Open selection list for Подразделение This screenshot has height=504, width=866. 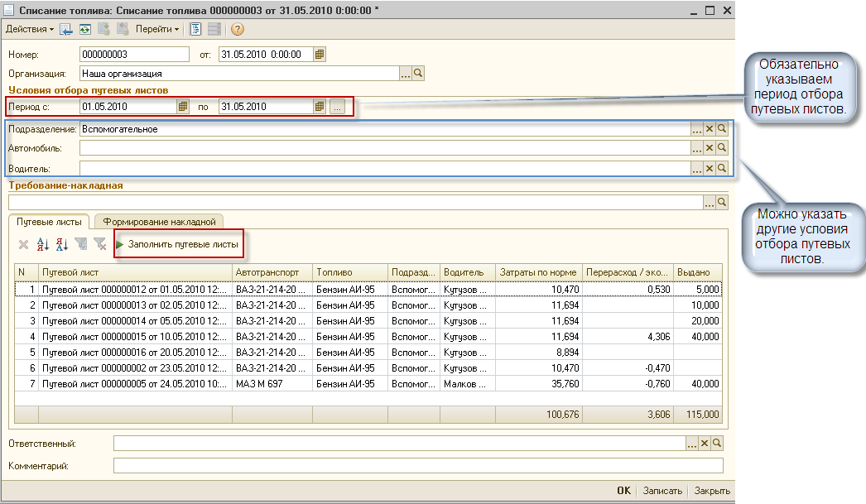(x=697, y=129)
